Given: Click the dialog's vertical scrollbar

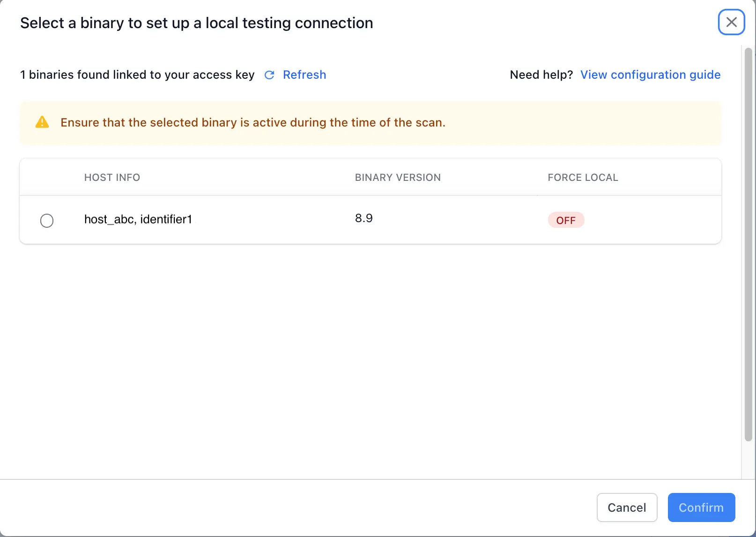Looking at the screenshot, I should click(x=748, y=244).
